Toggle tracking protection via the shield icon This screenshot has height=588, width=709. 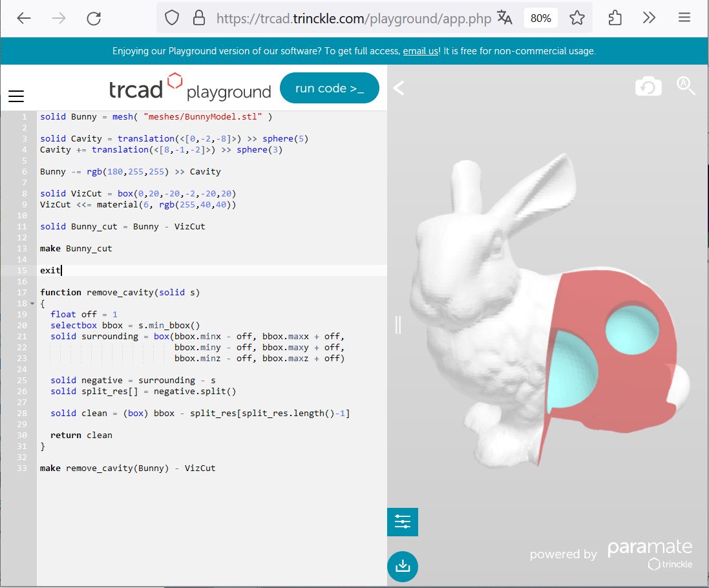point(172,18)
